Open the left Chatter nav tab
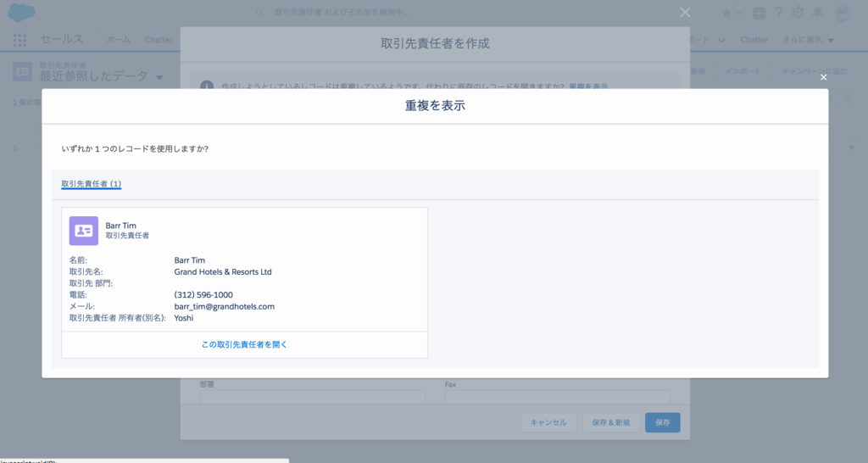The image size is (868, 463). 159,40
